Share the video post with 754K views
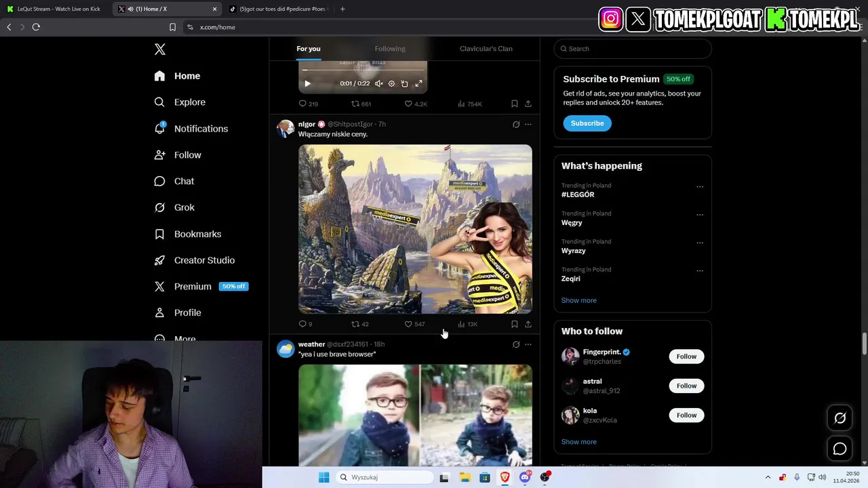The height and width of the screenshot is (488, 868). tap(528, 104)
